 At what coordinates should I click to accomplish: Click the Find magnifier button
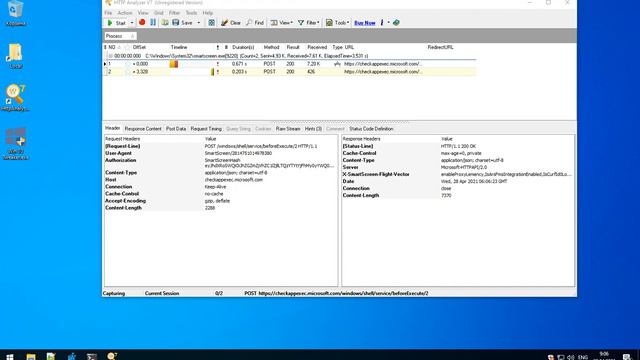pyautogui.click(x=255, y=23)
